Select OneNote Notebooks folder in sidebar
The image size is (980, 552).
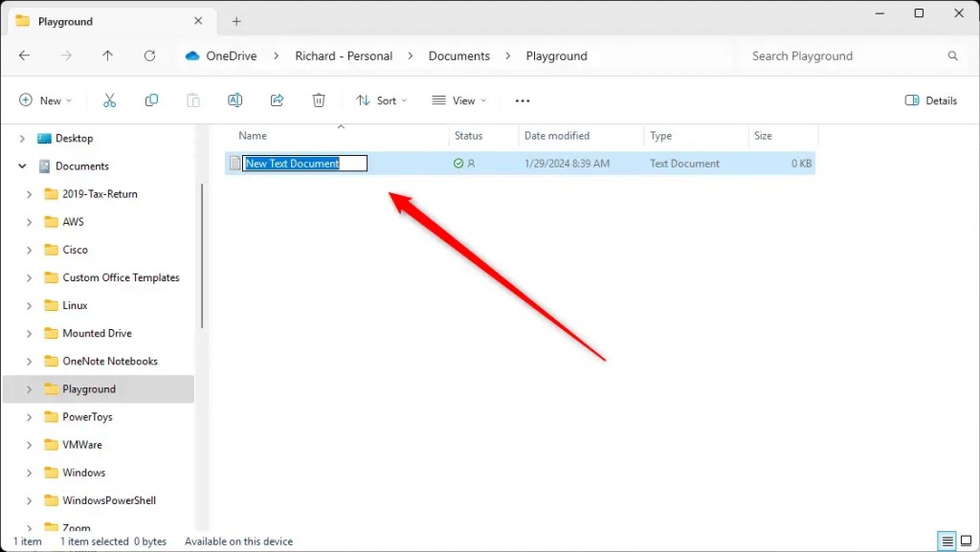point(110,361)
